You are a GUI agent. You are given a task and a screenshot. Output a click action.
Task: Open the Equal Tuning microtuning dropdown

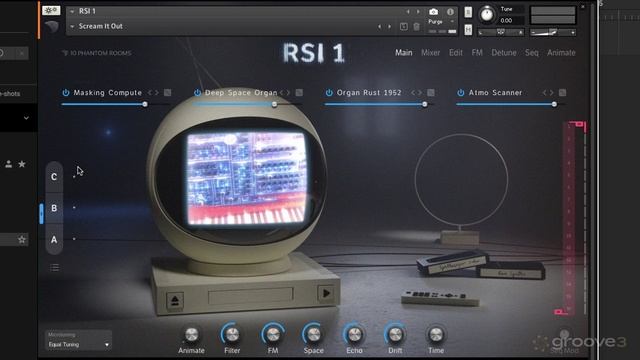tap(78, 344)
